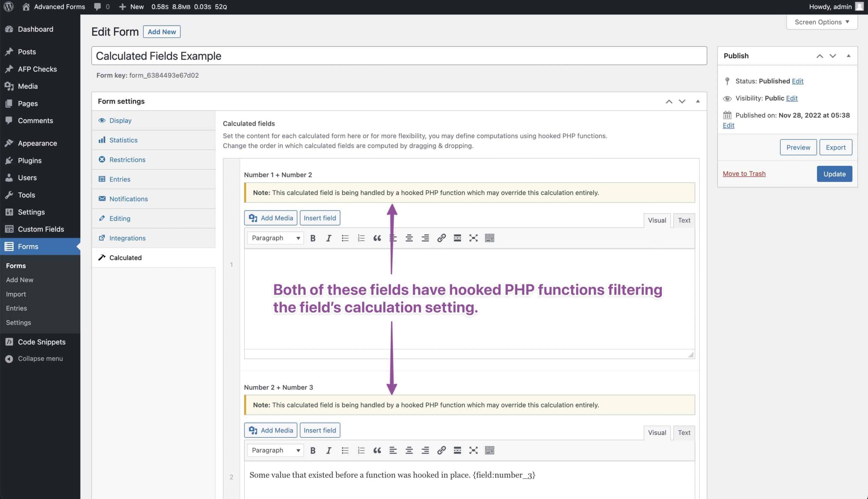Click the Italic icon in first editor
This screenshot has height=499, width=868.
tap(329, 238)
